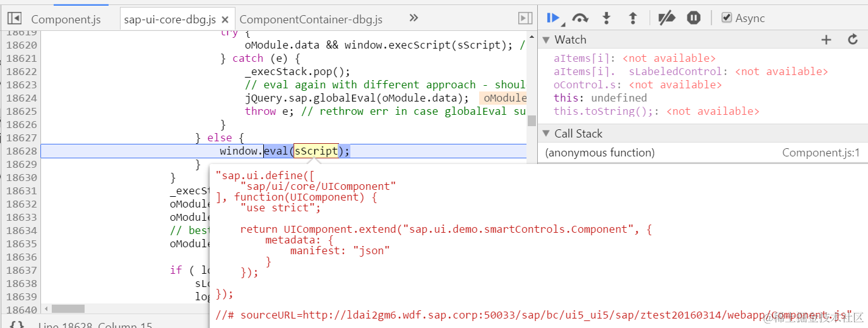The image size is (868, 328).
Task: Open the ComponentContainer-dbg.js tab
Action: 311,19
